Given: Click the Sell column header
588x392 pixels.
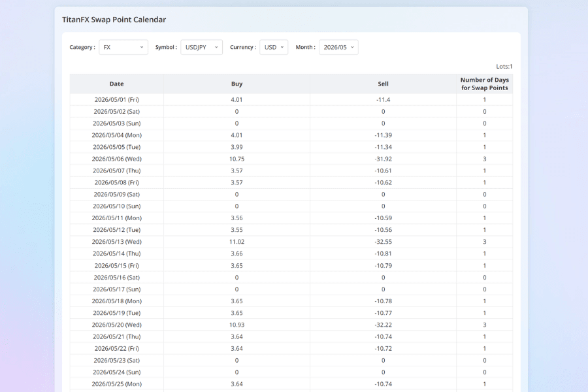Looking at the screenshot, I should click(x=383, y=84).
